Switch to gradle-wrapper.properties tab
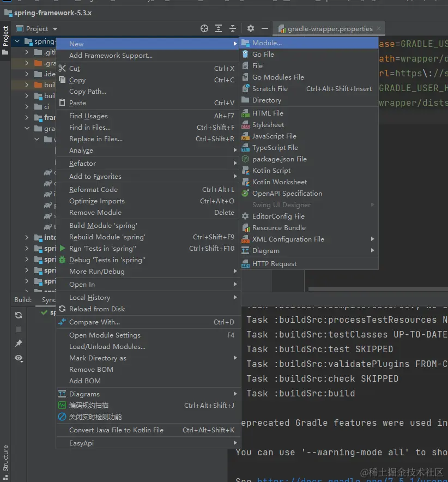The width and height of the screenshot is (448, 482). pos(330,28)
